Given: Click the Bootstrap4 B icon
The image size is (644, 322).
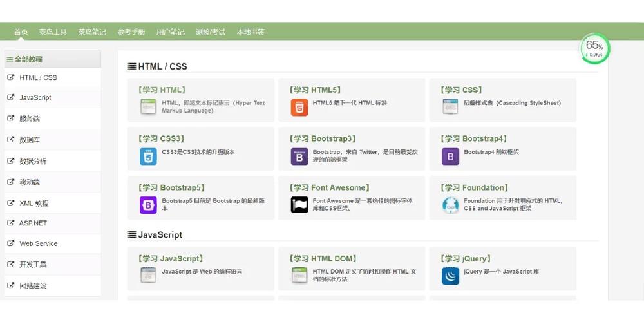Looking at the screenshot, I should [450, 156].
